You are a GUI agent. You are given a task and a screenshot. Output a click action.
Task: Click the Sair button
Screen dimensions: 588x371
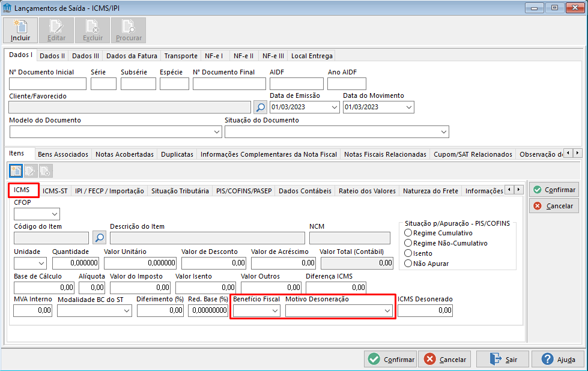(503, 360)
